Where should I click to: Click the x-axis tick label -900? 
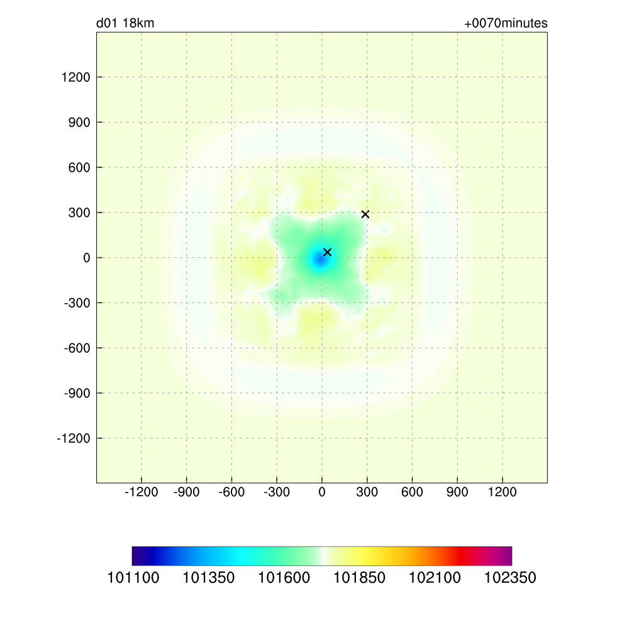(x=186, y=492)
